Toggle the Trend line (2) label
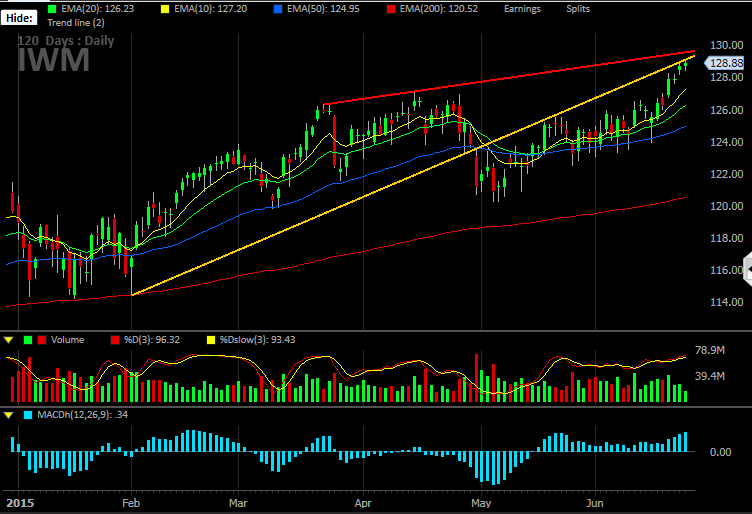752x514 pixels. [76, 23]
